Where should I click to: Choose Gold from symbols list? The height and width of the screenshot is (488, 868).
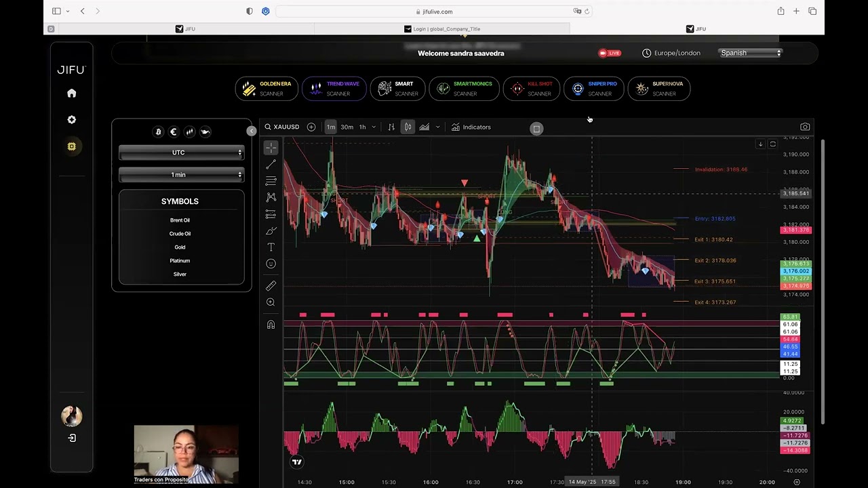tap(180, 247)
